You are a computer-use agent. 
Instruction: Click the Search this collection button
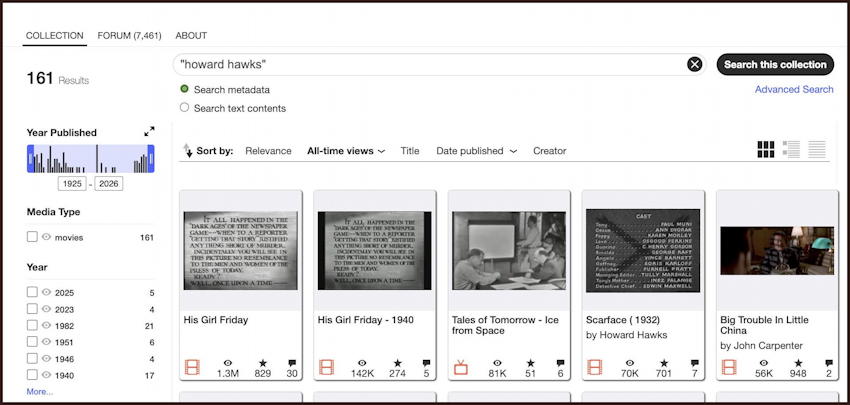[x=775, y=65]
